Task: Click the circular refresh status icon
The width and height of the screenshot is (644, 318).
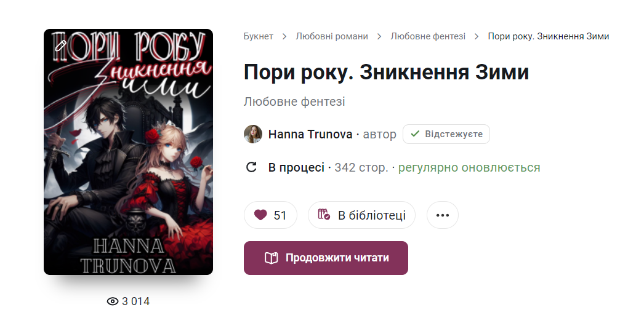Action: coord(251,167)
